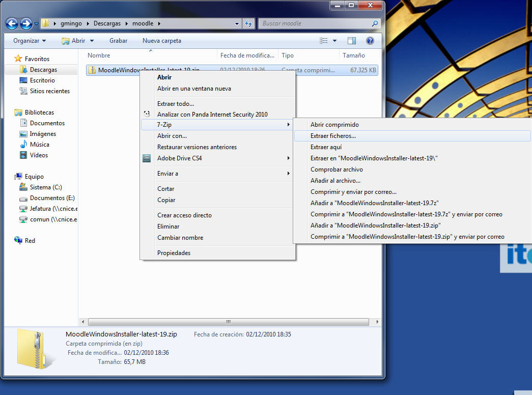Click the Nueva carpeta button
The width and height of the screenshot is (532, 395).
point(161,41)
